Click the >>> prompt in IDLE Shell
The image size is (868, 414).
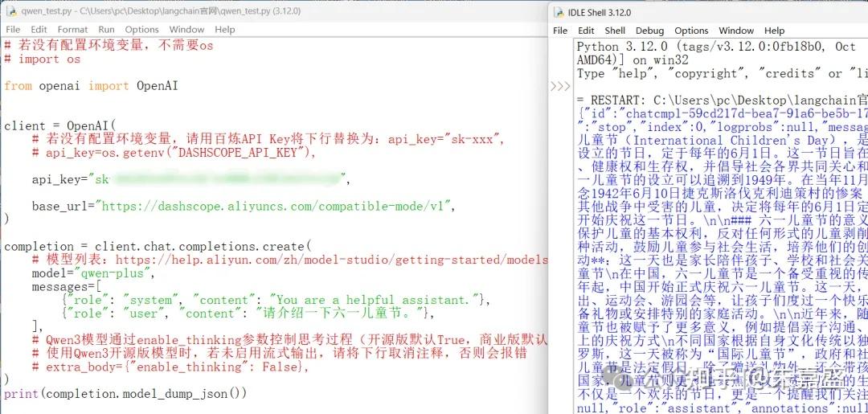pos(560,86)
